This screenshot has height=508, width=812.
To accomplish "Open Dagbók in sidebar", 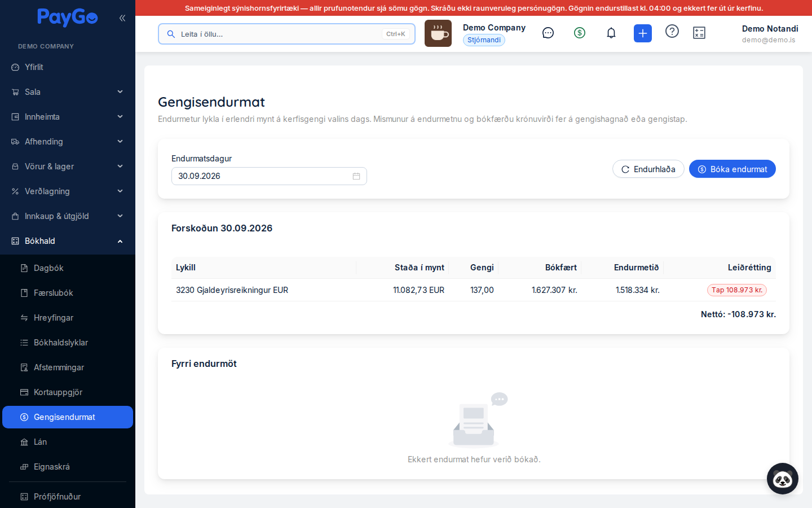I will click(x=68, y=268).
